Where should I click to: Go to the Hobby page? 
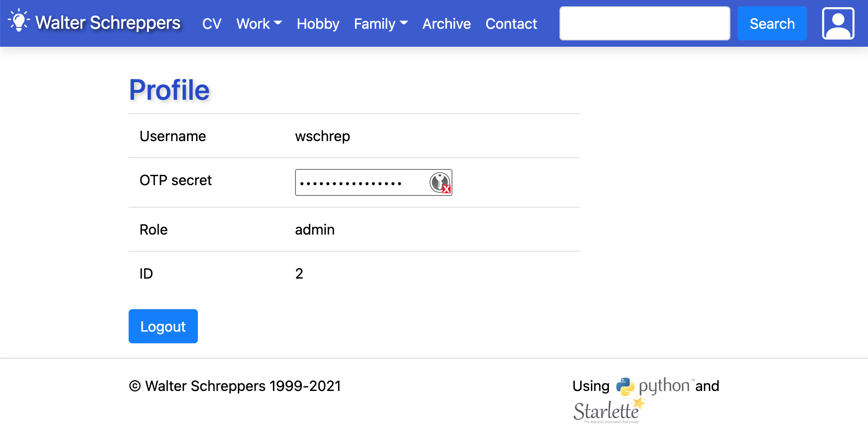pyautogui.click(x=318, y=23)
